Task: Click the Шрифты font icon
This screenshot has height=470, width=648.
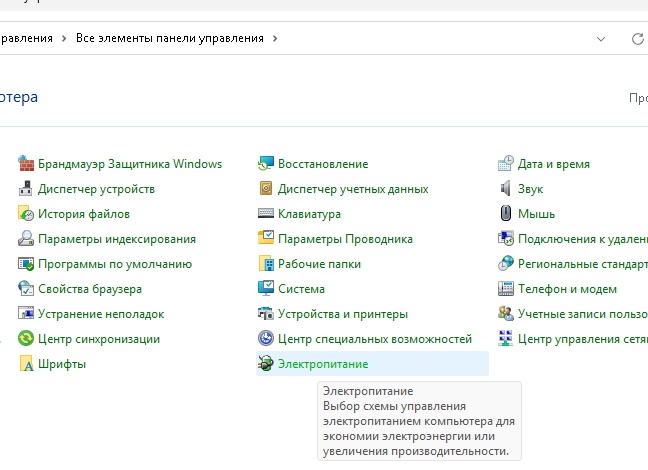Action: coord(26,363)
